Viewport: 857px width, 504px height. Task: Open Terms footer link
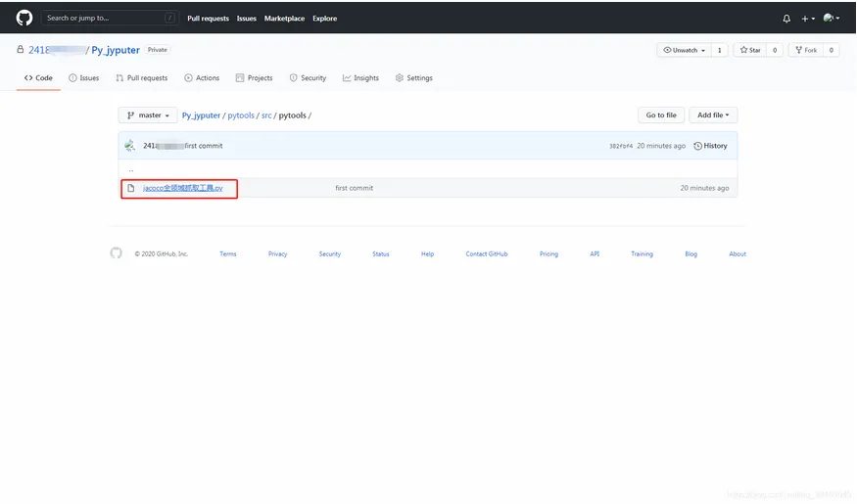point(228,253)
